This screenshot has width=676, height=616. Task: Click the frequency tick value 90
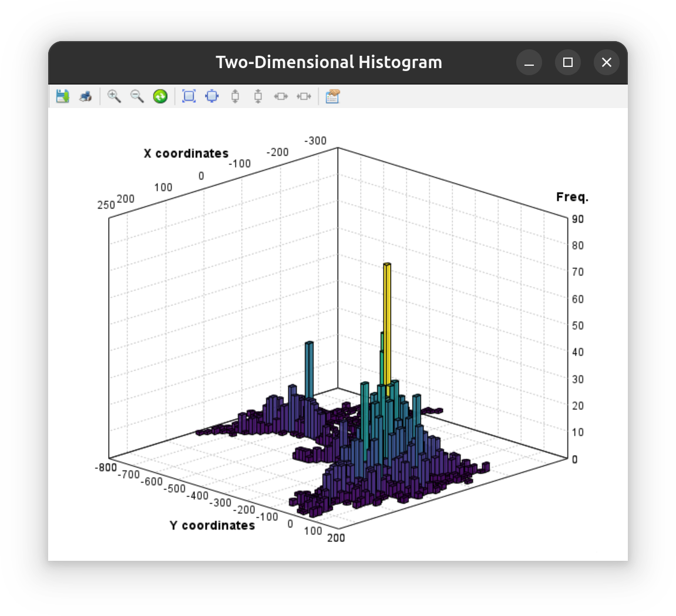coord(578,219)
